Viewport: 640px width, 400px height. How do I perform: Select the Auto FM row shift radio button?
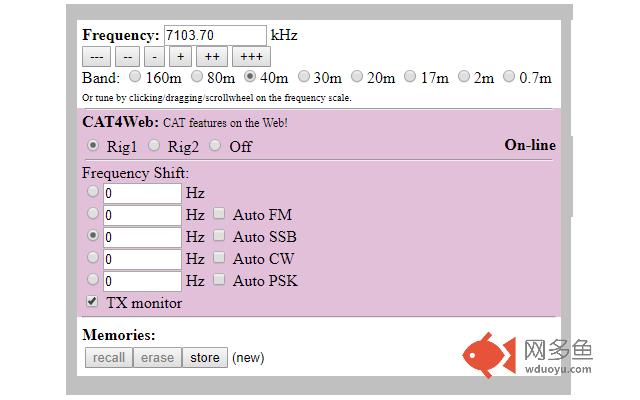(x=93, y=213)
